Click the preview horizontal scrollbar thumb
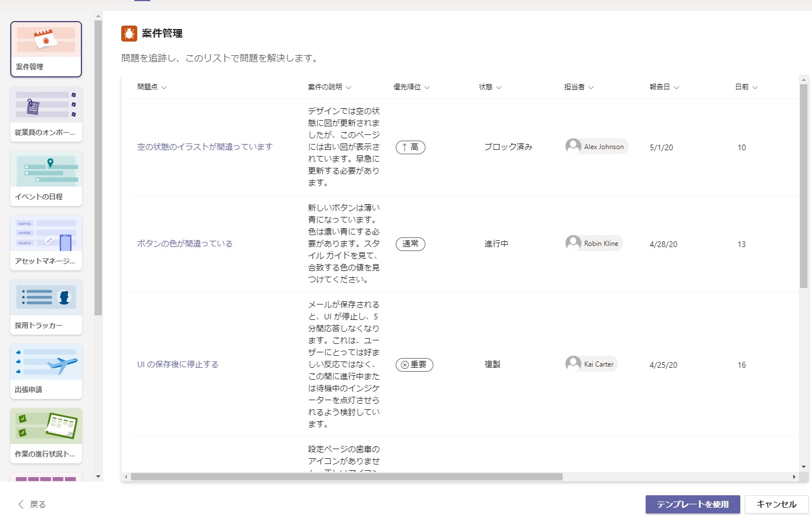The width and height of the screenshot is (812, 522). [x=347, y=477]
